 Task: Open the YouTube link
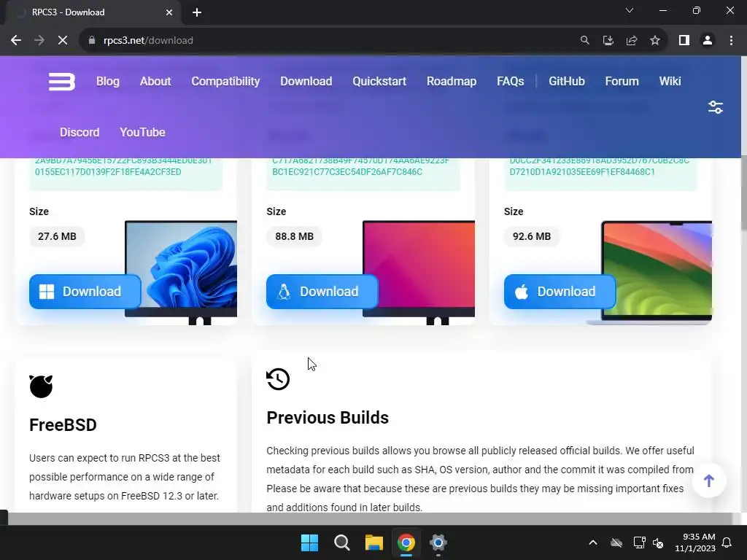142,133
